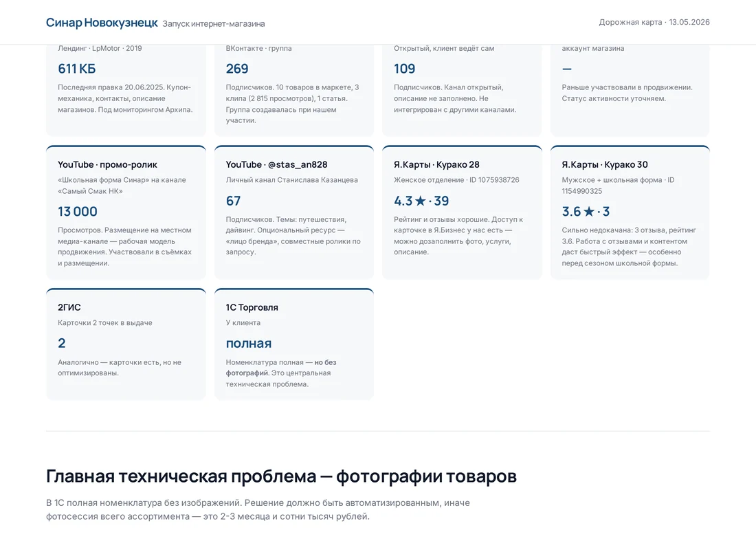Select the В 1С полная номенклатура paragraph
The image size is (756, 543).
click(258, 509)
